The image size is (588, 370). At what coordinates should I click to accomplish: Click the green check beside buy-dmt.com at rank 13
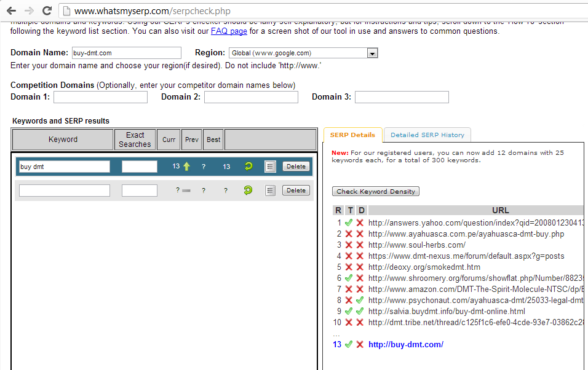pyautogui.click(x=349, y=345)
